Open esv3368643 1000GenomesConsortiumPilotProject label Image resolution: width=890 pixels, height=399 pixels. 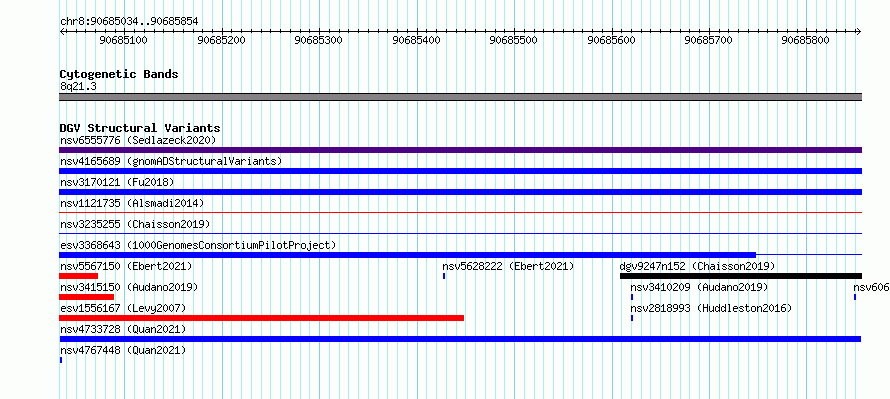[x=198, y=245]
